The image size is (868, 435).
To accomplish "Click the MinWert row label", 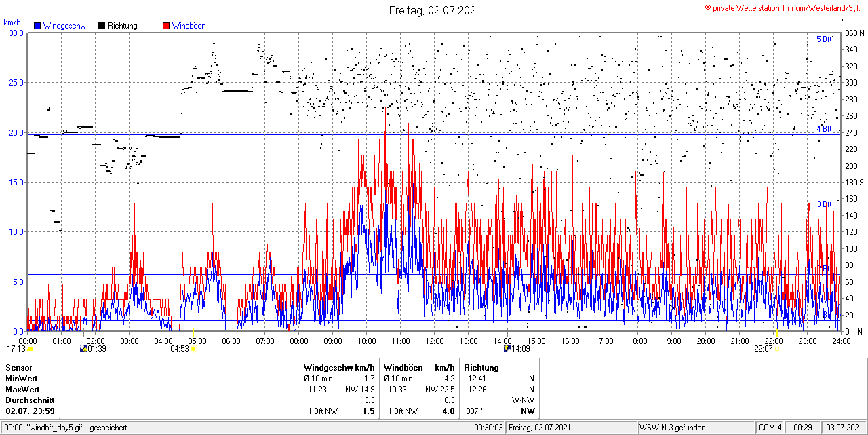I will (x=21, y=378).
